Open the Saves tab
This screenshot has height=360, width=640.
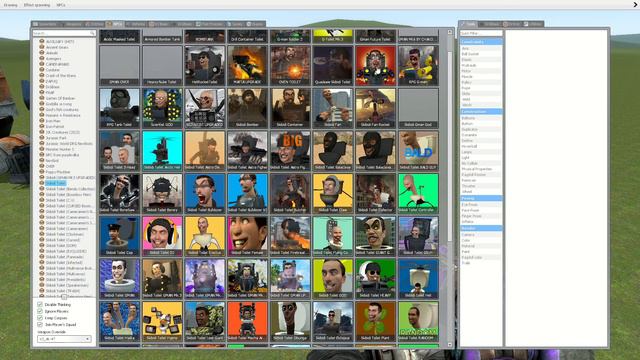coord(256,24)
